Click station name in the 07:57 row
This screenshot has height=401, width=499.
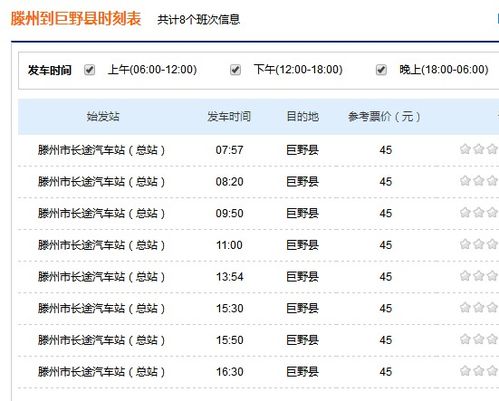click(x=101, y=150)
